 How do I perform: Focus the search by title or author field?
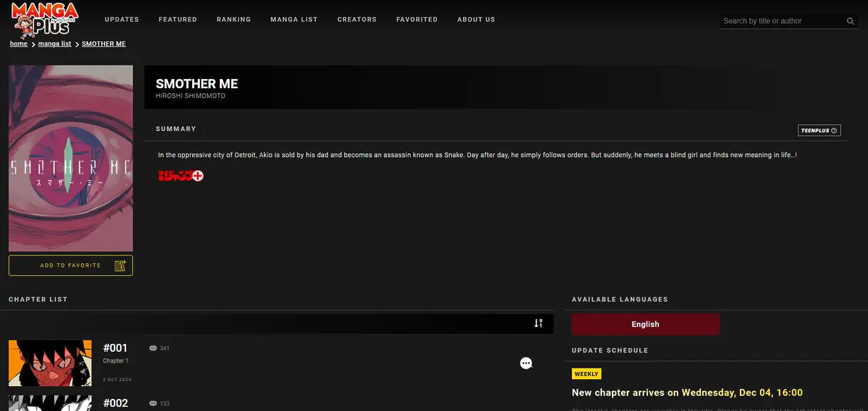tap(783, 21)
